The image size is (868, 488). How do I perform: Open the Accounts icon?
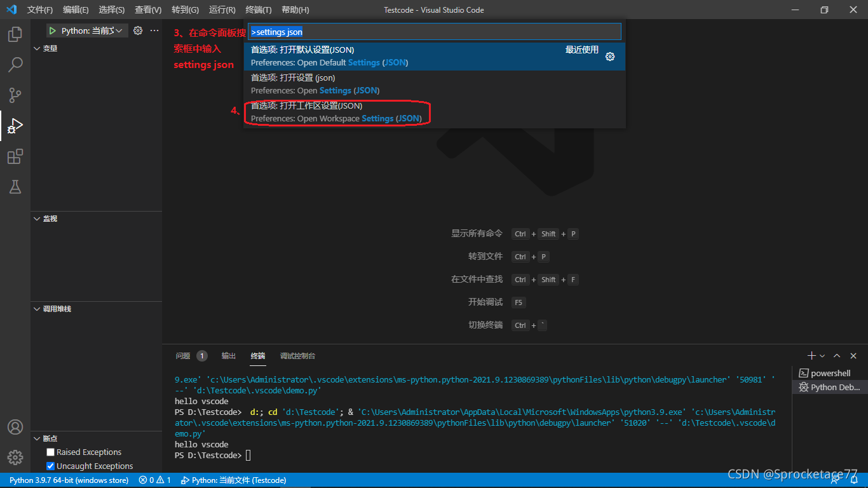tap(15, 427)
